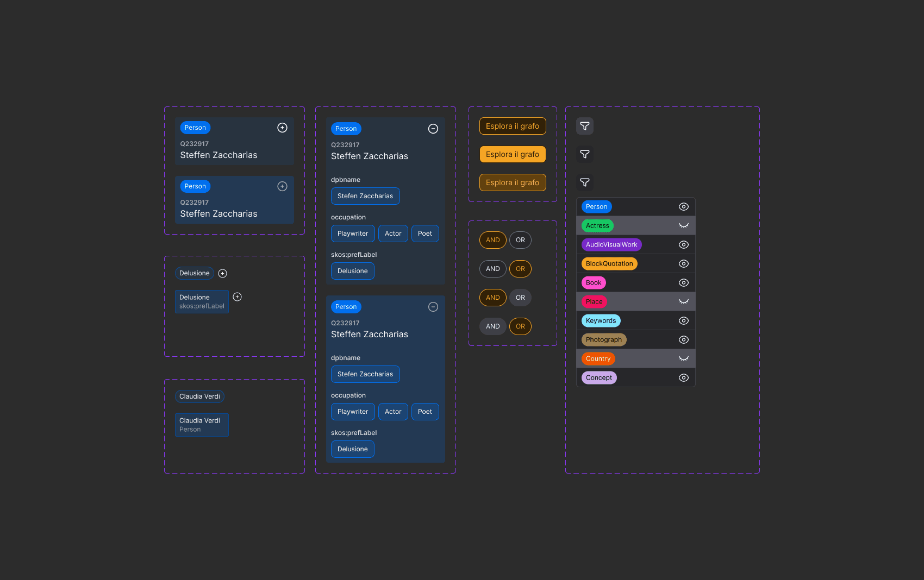Toggle visibility of Concept type

click(x=684, y=377)
